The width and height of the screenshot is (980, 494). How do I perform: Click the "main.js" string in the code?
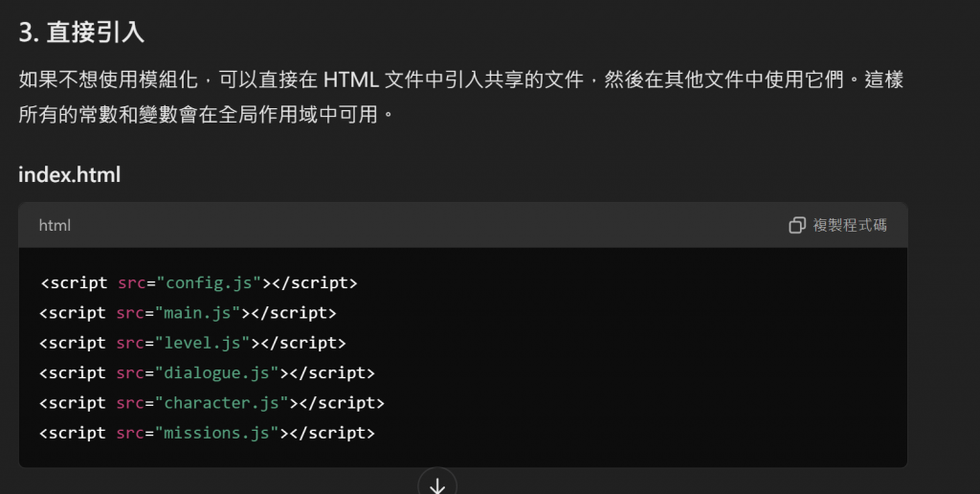tap(198, 313)
